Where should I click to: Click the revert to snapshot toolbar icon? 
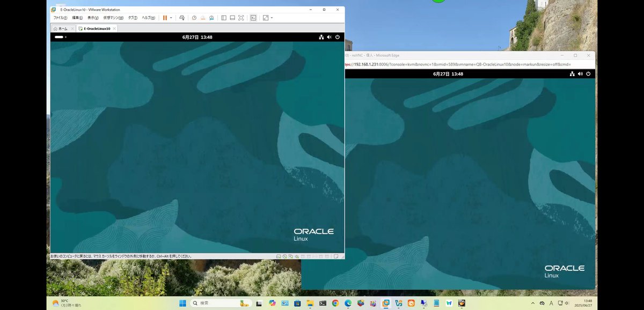pos(203,18)
